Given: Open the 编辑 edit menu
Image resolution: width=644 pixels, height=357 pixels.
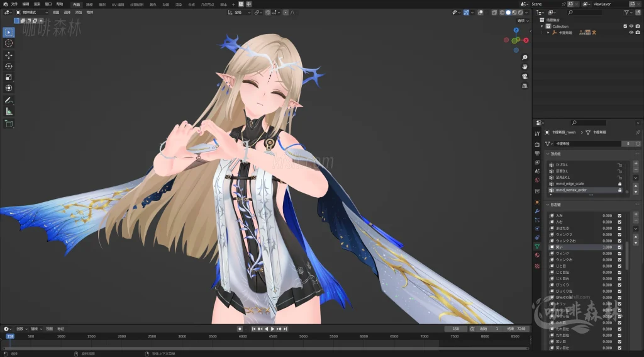Looking at the screenshot, I should coord(25,4).
